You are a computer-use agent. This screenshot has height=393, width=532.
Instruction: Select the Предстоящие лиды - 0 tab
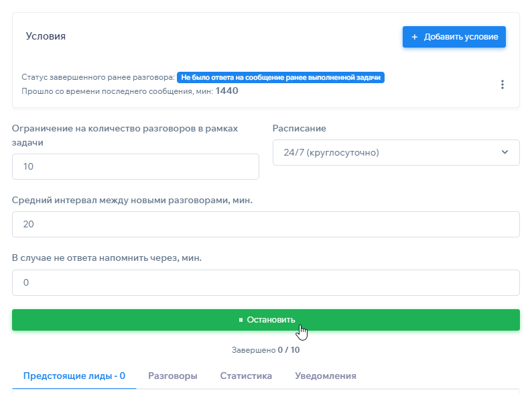pos(74,376)
